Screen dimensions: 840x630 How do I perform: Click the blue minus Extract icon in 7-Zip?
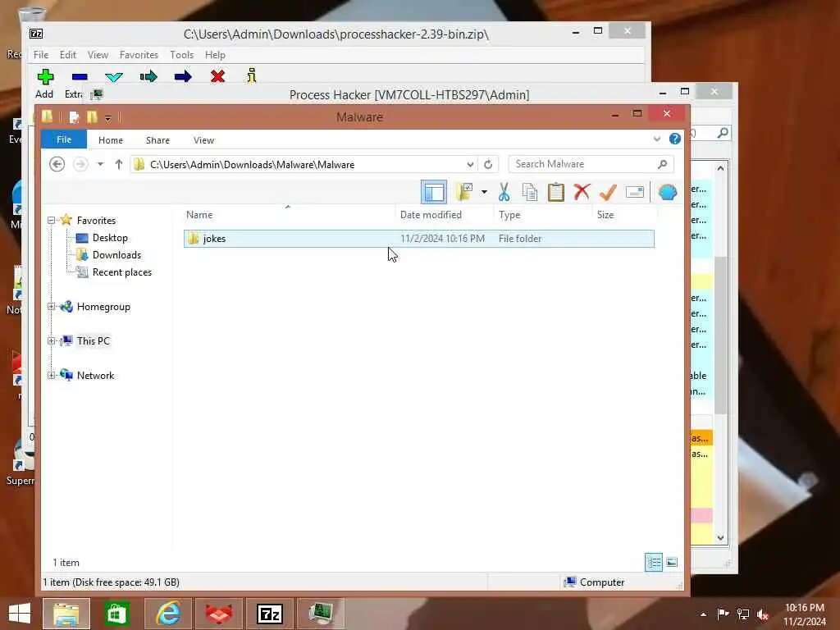point(80,77)
